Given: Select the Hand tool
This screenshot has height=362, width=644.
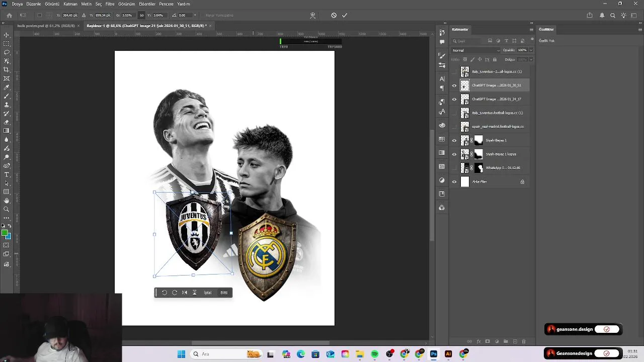Looking at the screenshot, I should pos(7,201).
